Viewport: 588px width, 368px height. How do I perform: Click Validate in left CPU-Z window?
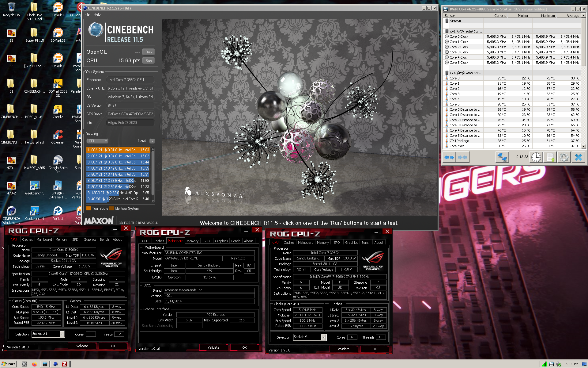[x=82, y=346]
